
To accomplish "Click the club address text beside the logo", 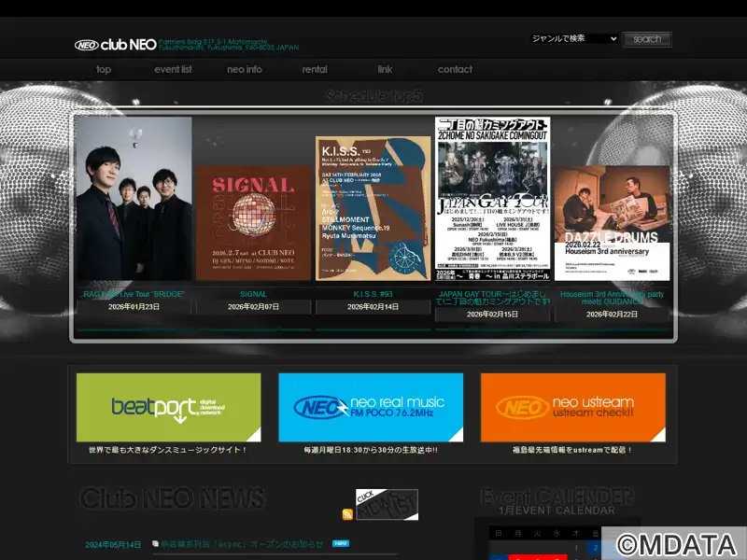I will (229, 45).
